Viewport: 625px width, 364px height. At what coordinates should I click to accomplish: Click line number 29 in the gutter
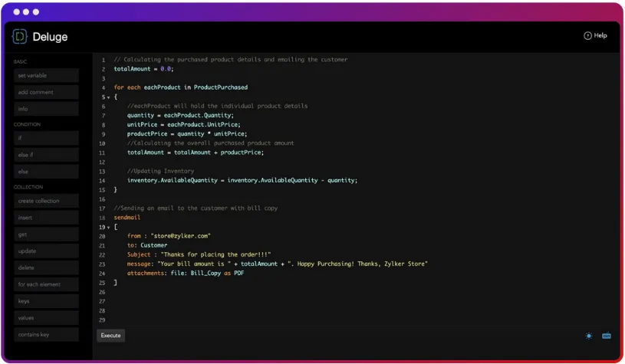click(x=102, y=320)
